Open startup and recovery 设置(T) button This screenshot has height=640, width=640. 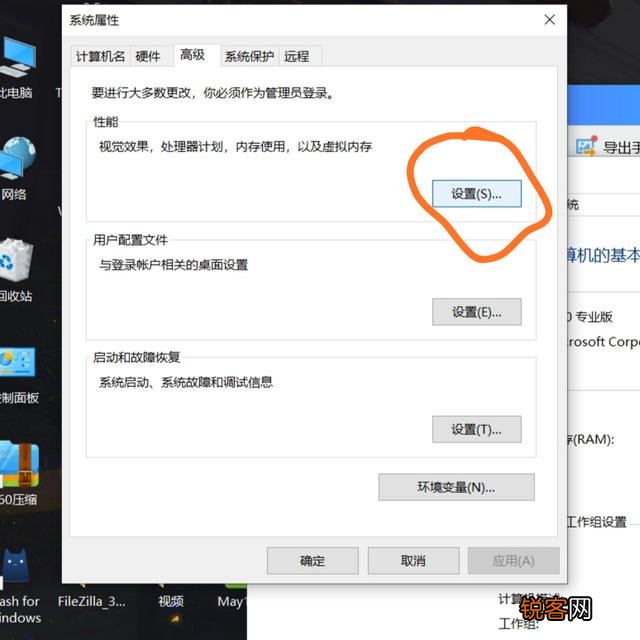(476, 429)
